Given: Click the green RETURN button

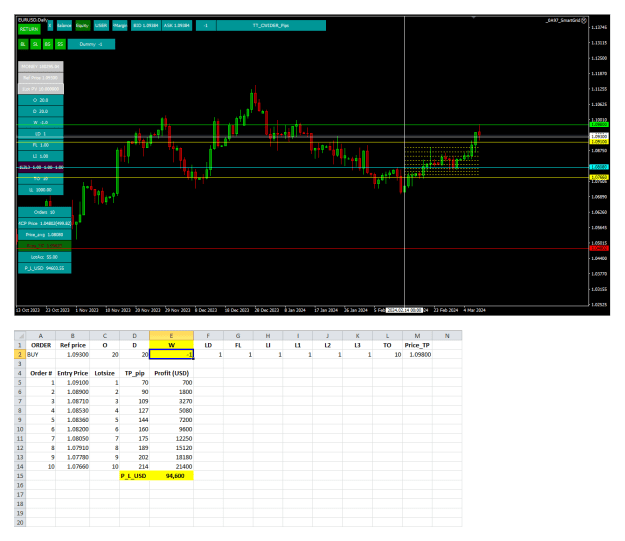Looking at the screenshot, I should tap(29, 29).
